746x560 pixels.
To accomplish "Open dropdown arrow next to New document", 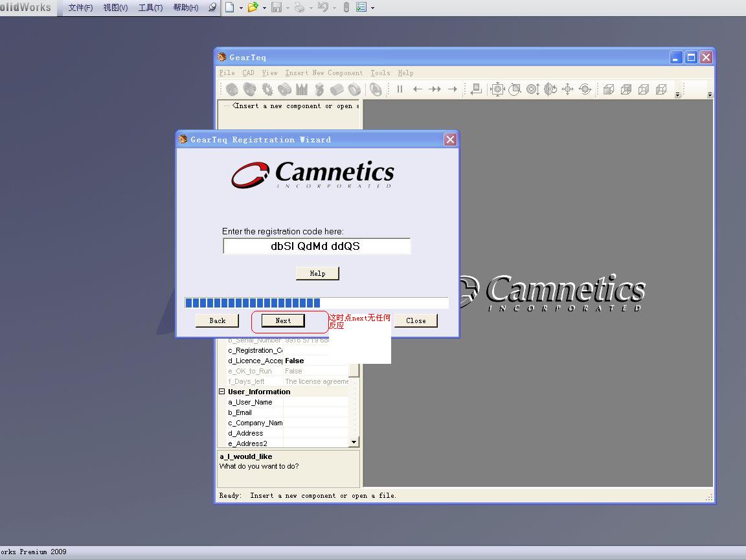I will pyautogui.click(x=241, y=8).
